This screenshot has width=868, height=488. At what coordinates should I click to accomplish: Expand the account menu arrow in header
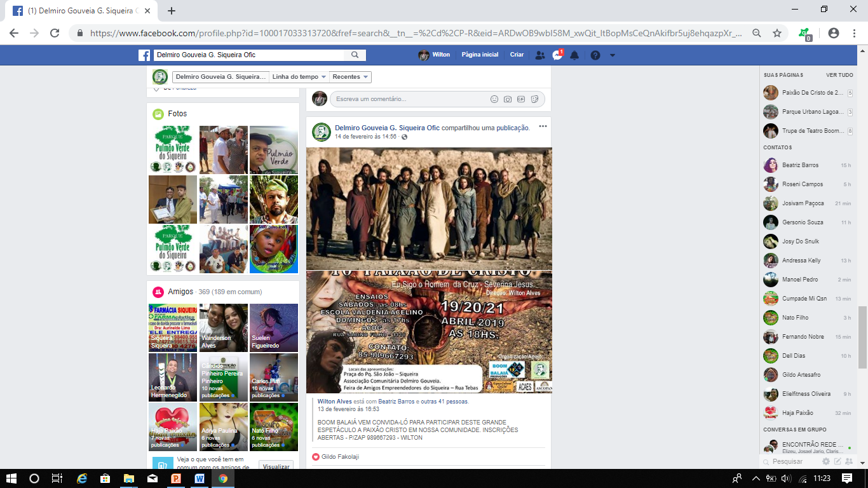[612, 55]
